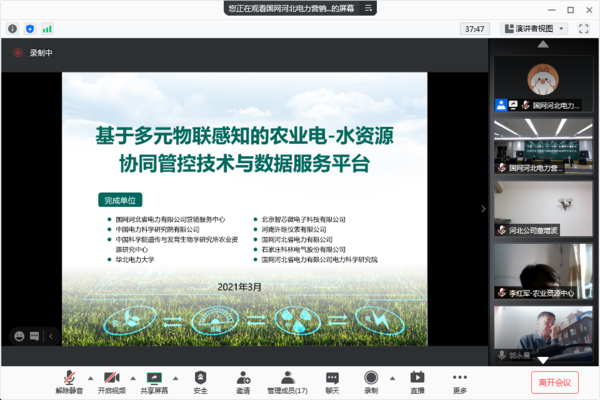Toggle the 录制 recording button
The width and height of the screenshot is (600, 400).
click(x=372, y=379)
